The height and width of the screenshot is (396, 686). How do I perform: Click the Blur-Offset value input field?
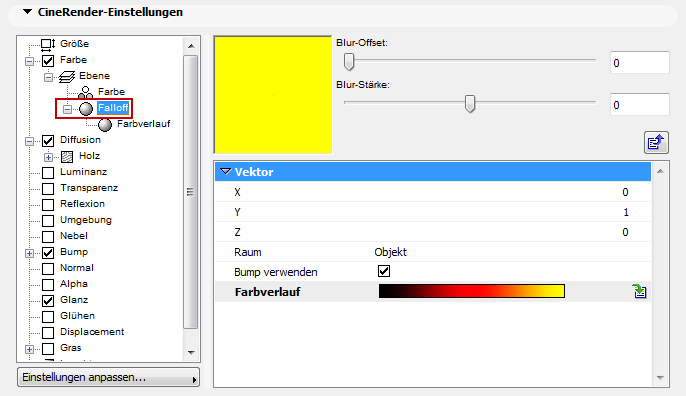pyautogui.click(x=640, y=63)
